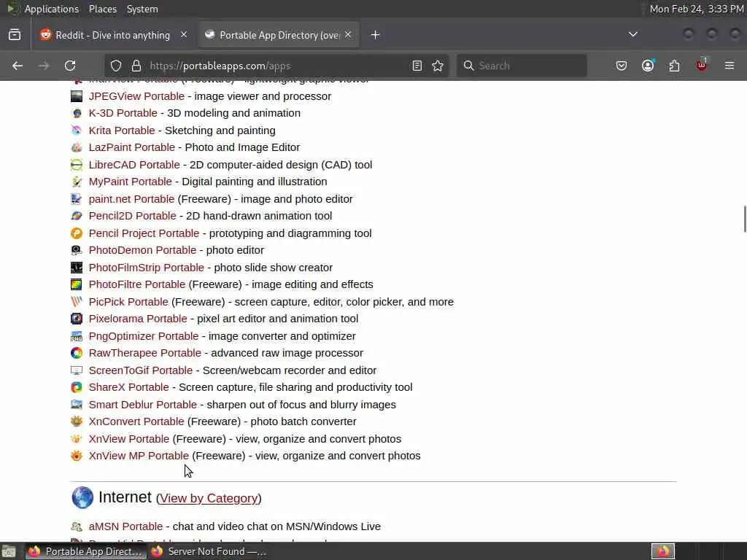Go back using the browser back arrow
The height and width of the screenshot is (560, 747).
click(x=18, y=66)
